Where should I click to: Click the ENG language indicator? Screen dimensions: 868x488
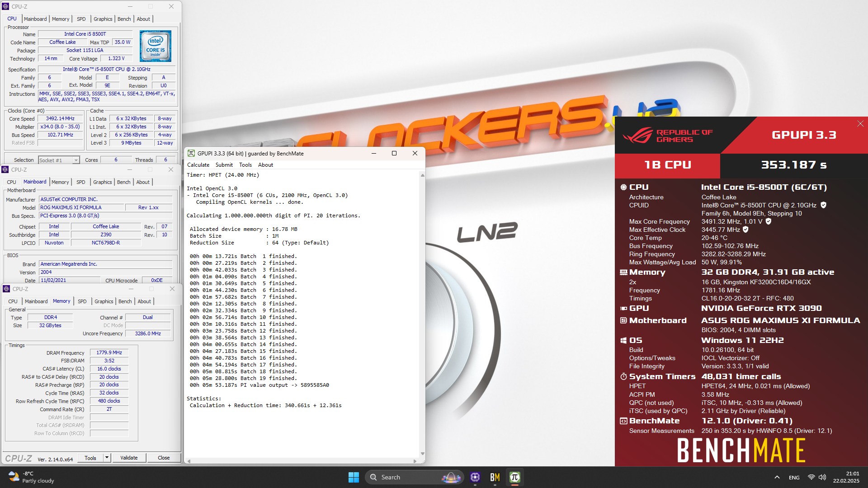point(794,478)
